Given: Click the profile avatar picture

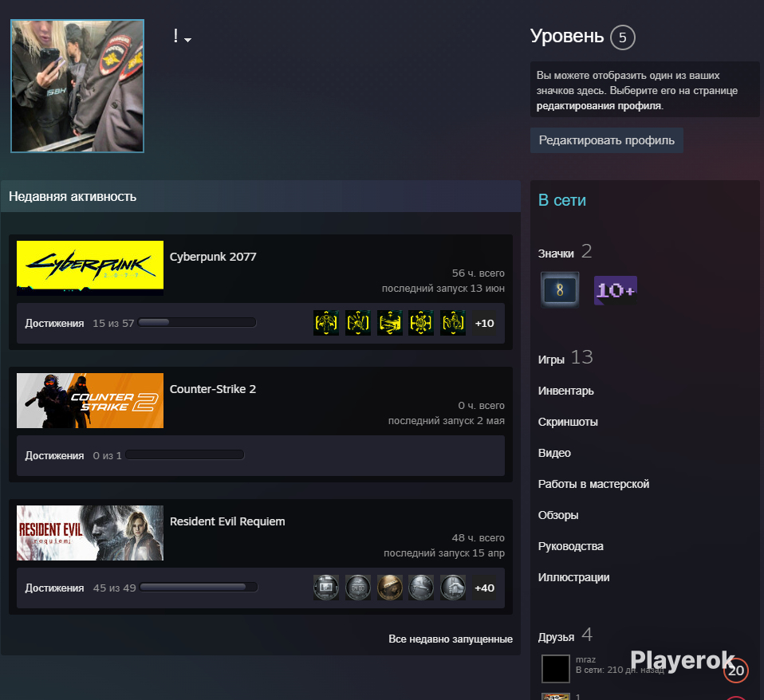Looking at the screenshot, I should tap(77, 86).
